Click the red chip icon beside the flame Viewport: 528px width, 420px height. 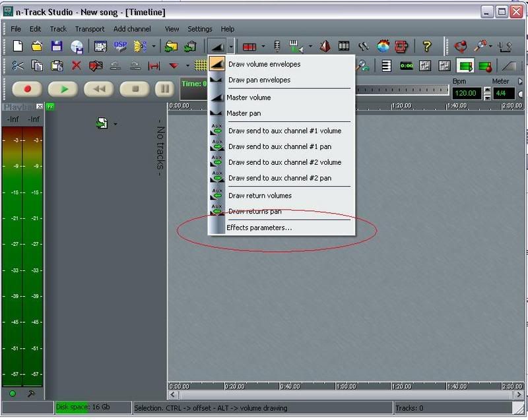click(401, 46)
